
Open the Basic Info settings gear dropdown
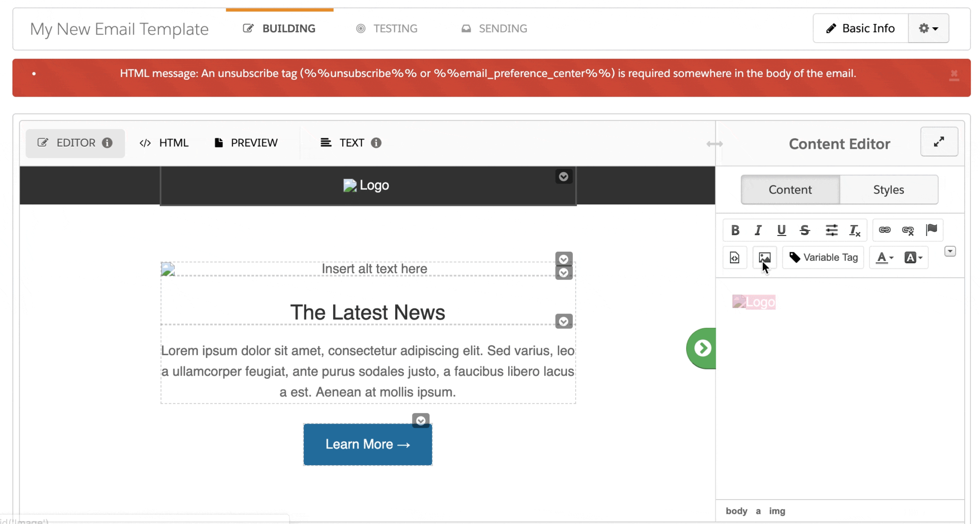[928, 28]
